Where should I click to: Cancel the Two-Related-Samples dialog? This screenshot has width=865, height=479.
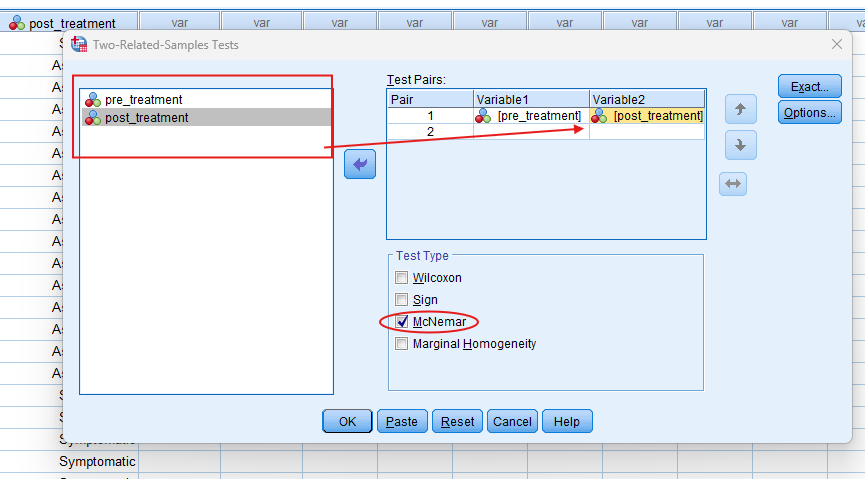[x=512, y=422]
